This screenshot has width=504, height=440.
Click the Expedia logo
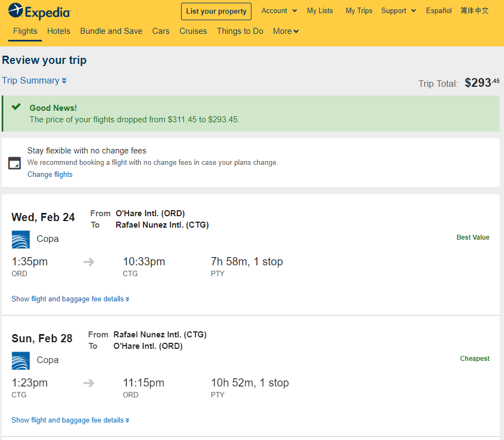[x=39, y=11]
